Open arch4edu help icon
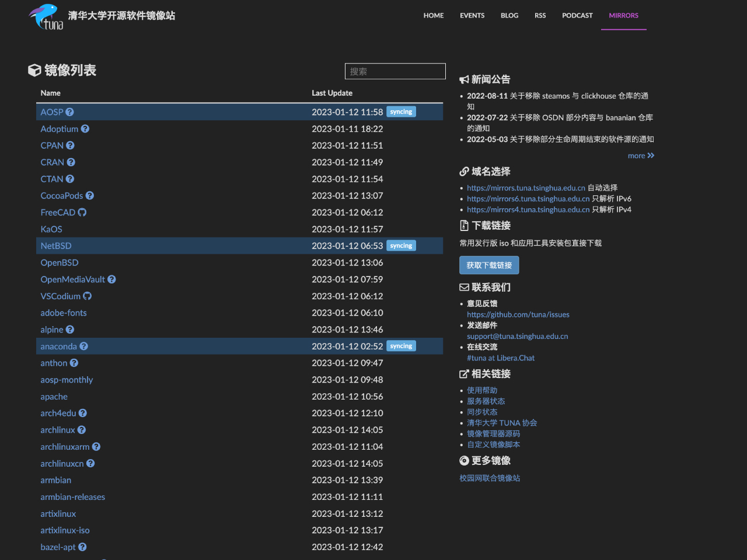The image size is (747, 560). [x=83, y=413]
